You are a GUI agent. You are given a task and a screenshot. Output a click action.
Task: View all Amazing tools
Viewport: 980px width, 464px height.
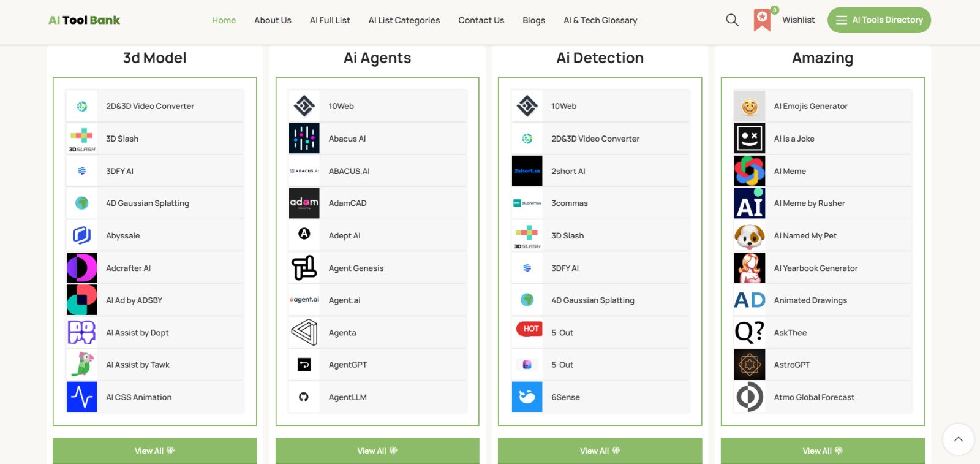coord(823,451)
